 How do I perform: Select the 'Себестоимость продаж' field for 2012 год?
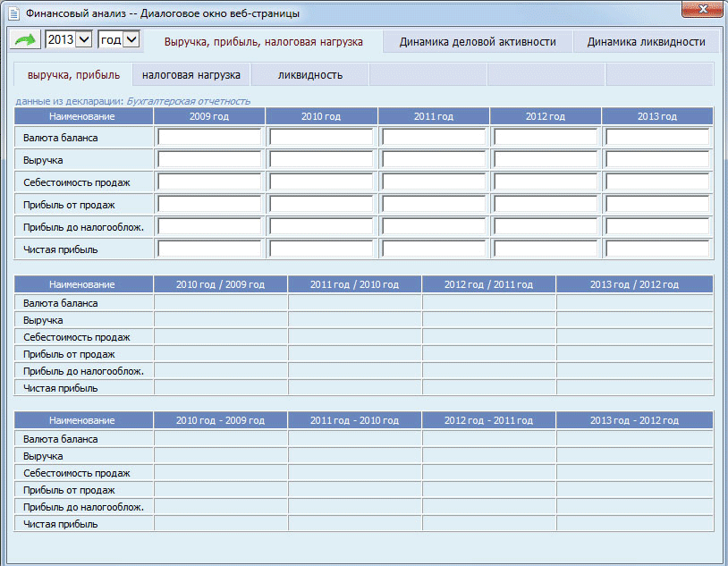[x=546, y=182]
